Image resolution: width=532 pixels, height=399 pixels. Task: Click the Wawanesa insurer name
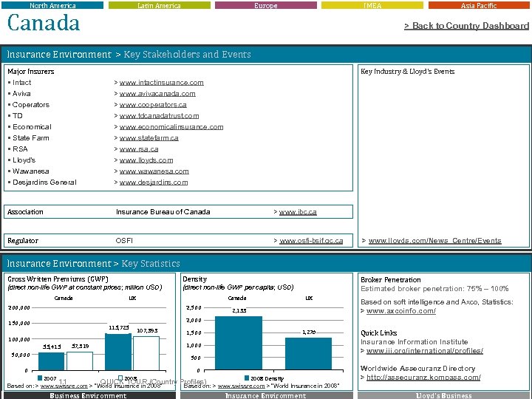coord(31,171)
